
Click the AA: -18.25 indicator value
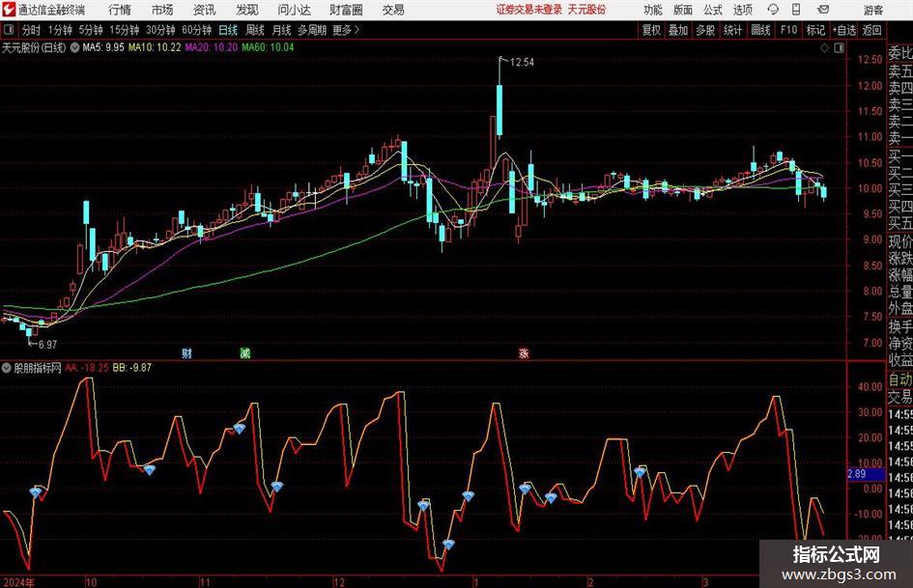(87, 368)
